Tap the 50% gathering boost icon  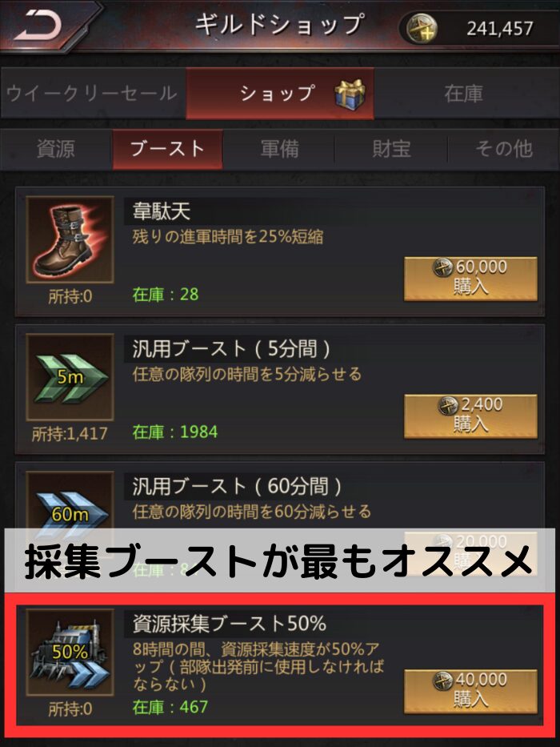click(x=70, y=653)
